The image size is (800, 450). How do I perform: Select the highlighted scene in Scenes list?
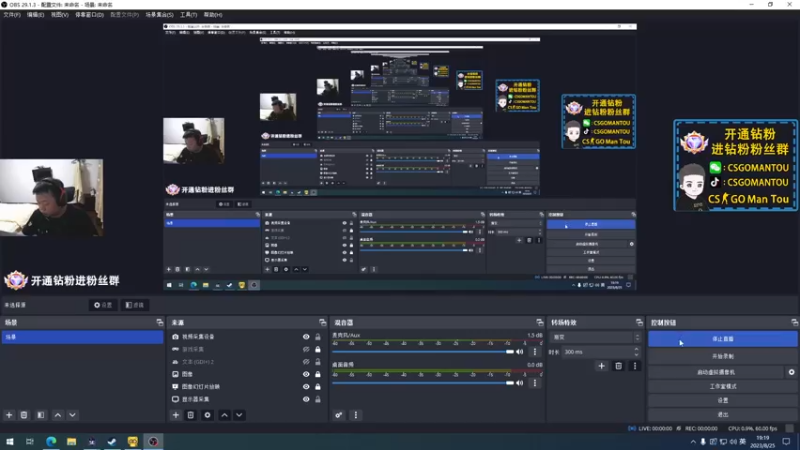pyautogui.click(x=82, y=337)
